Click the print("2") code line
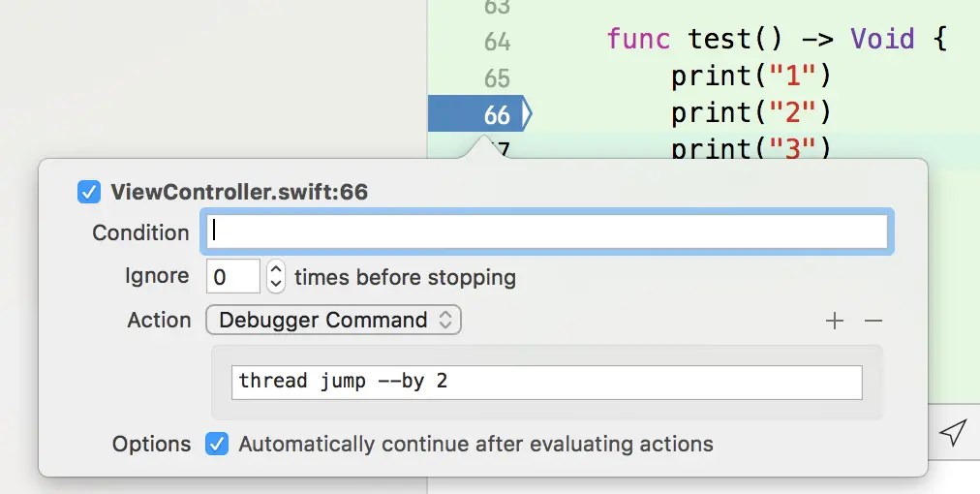980x494 pixels. [751, 112]
